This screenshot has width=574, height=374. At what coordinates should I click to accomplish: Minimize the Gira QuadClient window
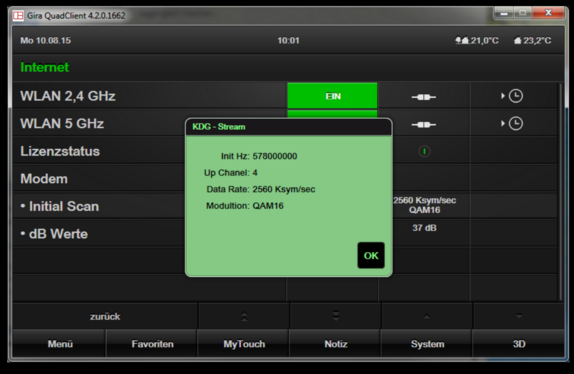pos(504,13)
